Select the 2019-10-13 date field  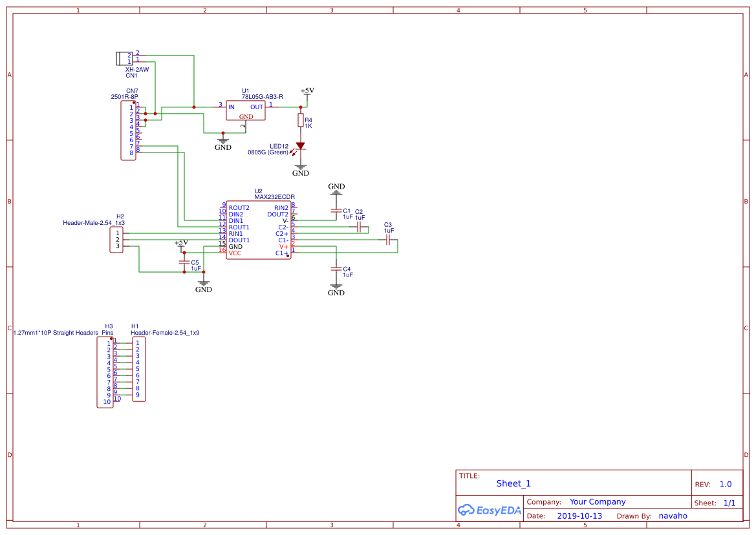pos(579,516)
